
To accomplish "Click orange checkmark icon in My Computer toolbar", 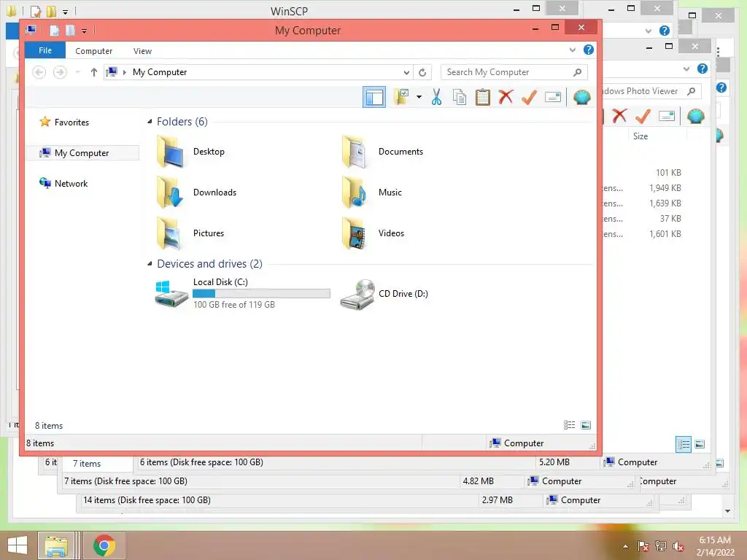I will click(529, 97).
